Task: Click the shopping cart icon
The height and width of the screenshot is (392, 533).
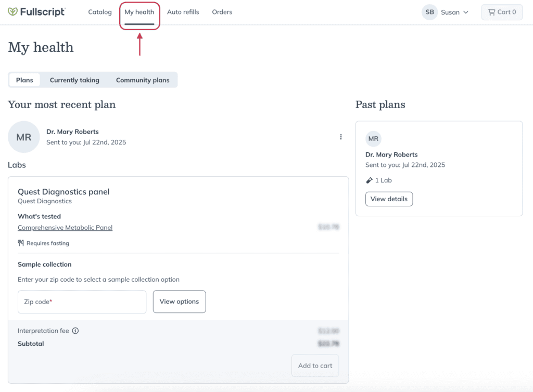Action: (491, 12)
